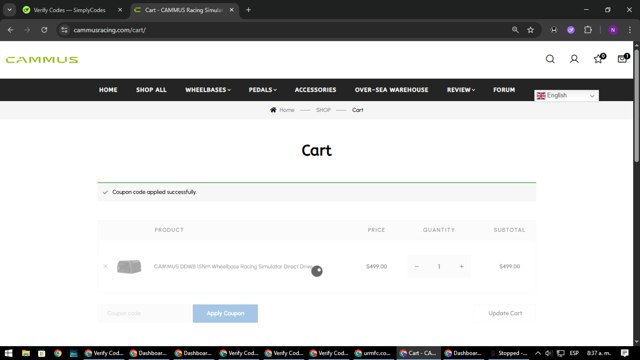
Task: Increase quantity with the plus button
Action: tap(462, 267)
